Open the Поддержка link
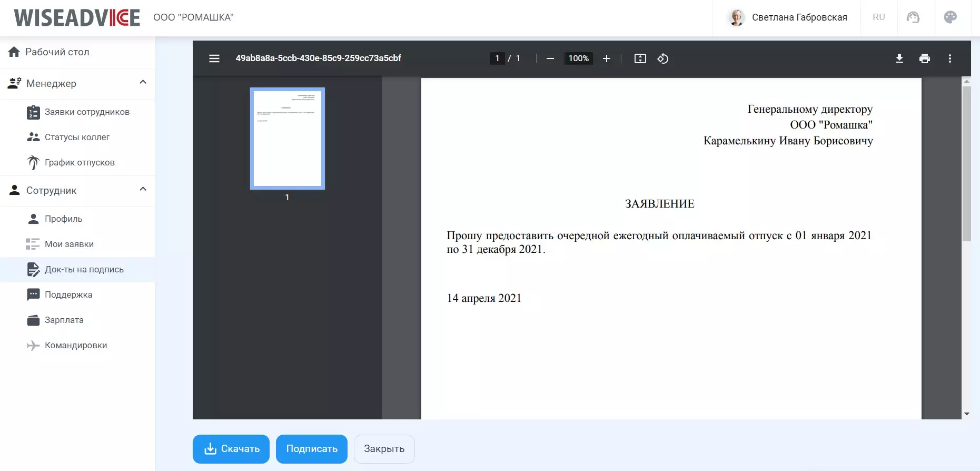The image size is (980, 471). click(77, 295)
